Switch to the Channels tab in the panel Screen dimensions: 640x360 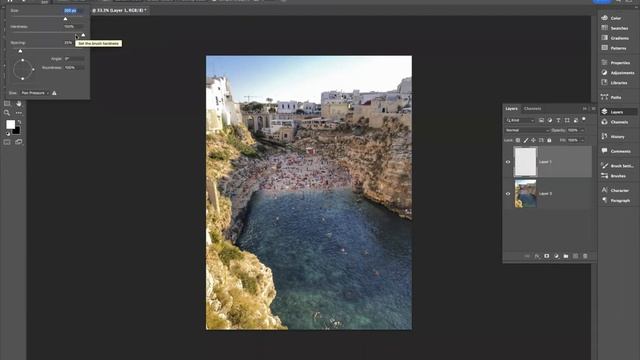click(532, 109)
